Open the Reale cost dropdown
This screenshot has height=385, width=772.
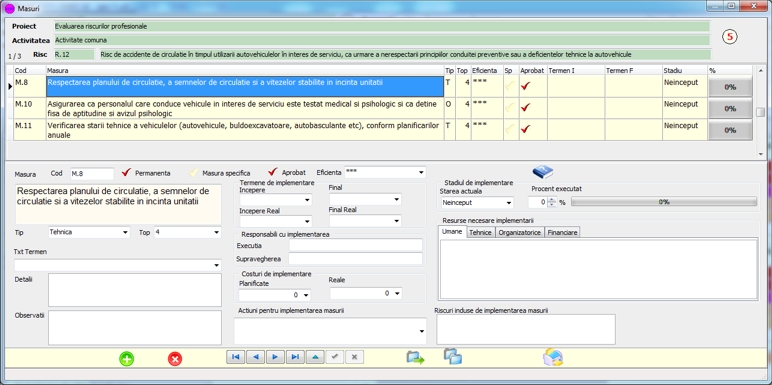coord(397,293)
